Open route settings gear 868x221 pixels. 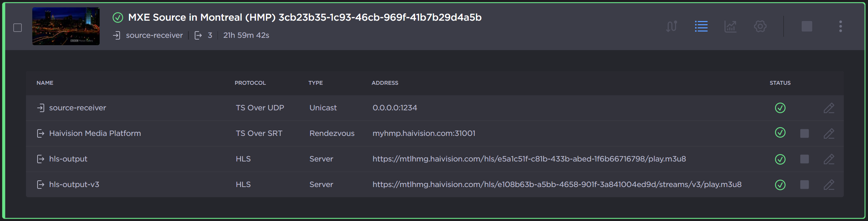[760, 26]
